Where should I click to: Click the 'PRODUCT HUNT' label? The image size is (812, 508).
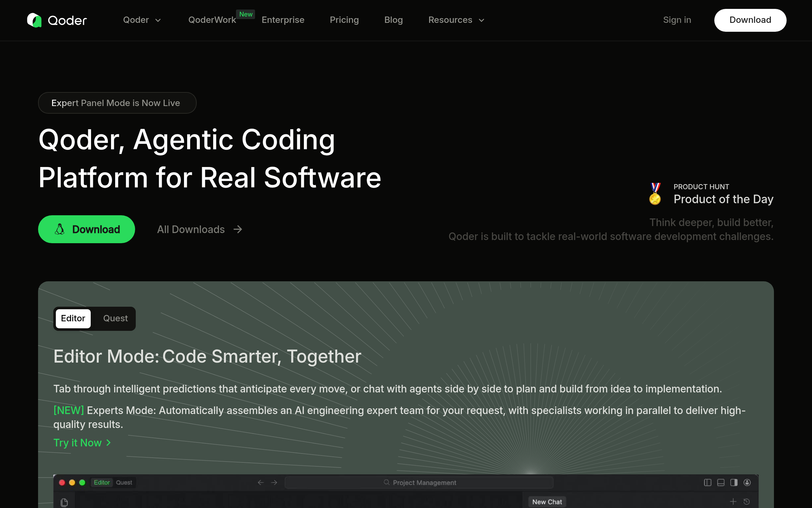pyautogui.click(x=701, y=187)
